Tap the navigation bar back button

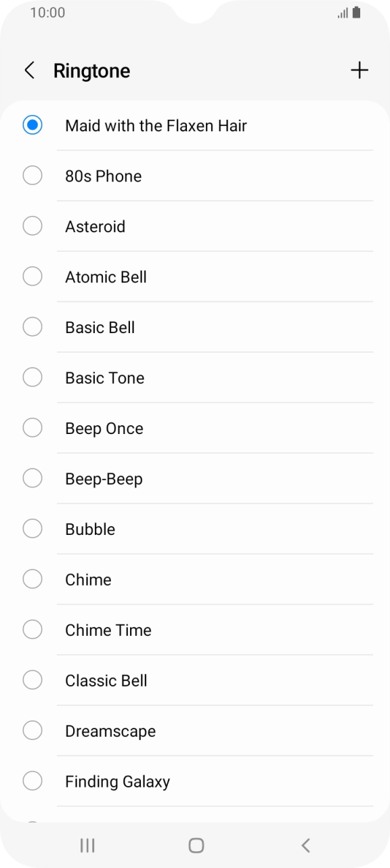tap(305, 845)
